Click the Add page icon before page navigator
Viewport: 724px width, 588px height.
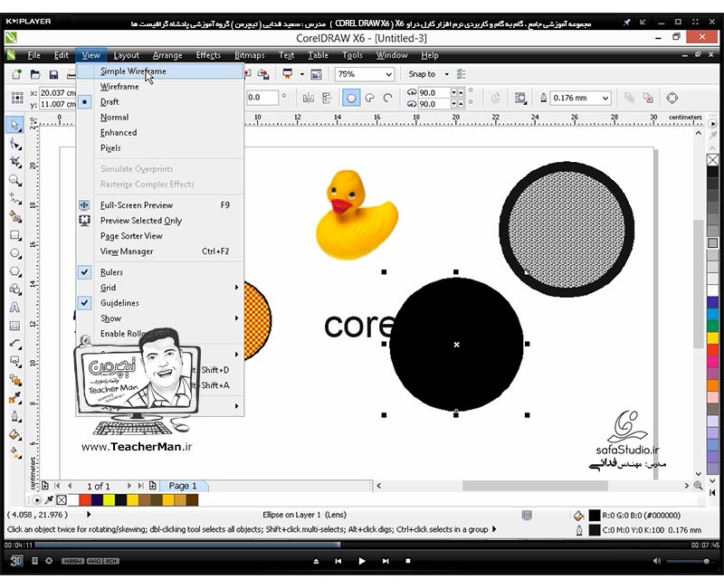[x=44, y=486]
